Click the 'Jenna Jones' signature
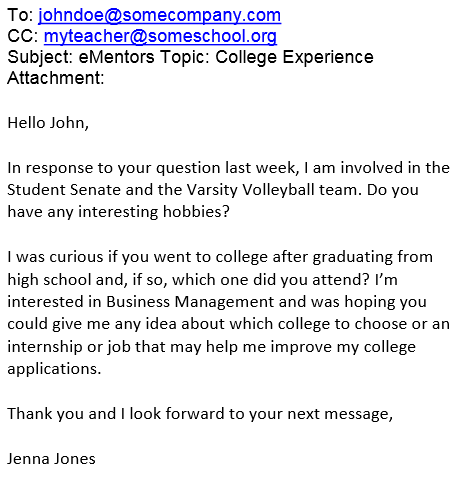The image size is (459, 481). [51, 459]
